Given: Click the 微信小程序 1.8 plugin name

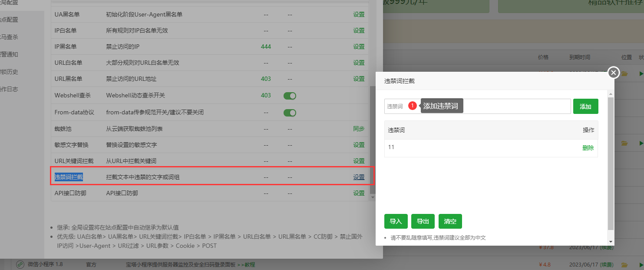Looking at the screenshot, I should click(x=46, y=264).
